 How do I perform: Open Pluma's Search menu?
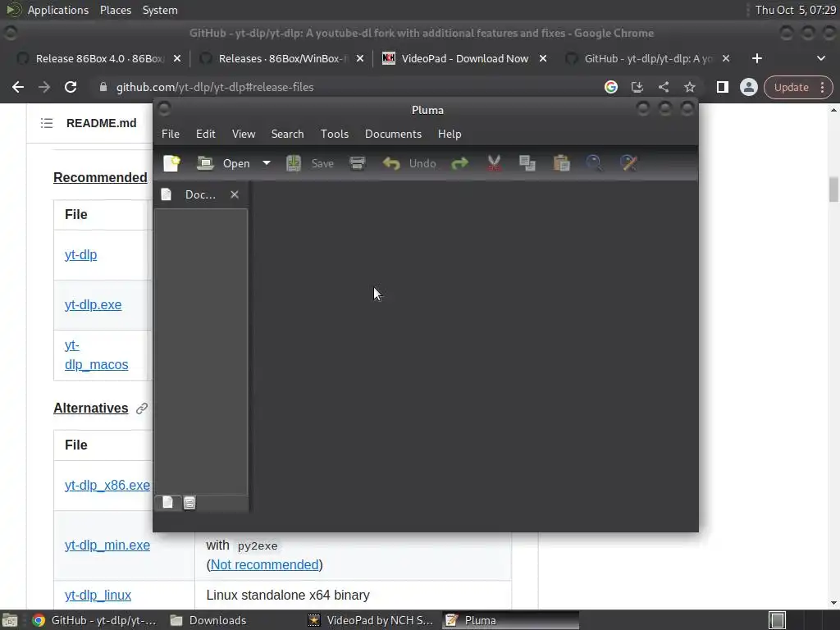[x=287, y=134]
